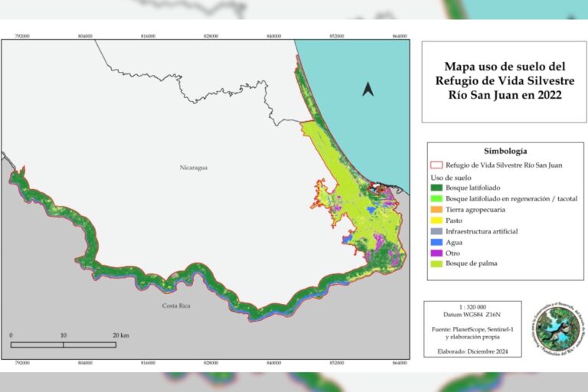588x392 pixels.
Task: Select the gray Infraestructura artificial swatch
Action: pyautogui.click(x=436, y=231)
